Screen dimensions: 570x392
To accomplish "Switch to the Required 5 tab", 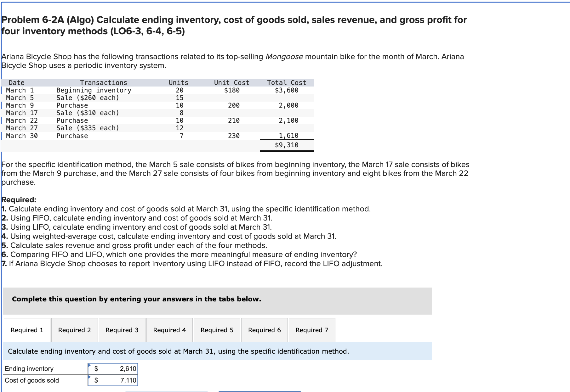I will (x=217, y=330).
